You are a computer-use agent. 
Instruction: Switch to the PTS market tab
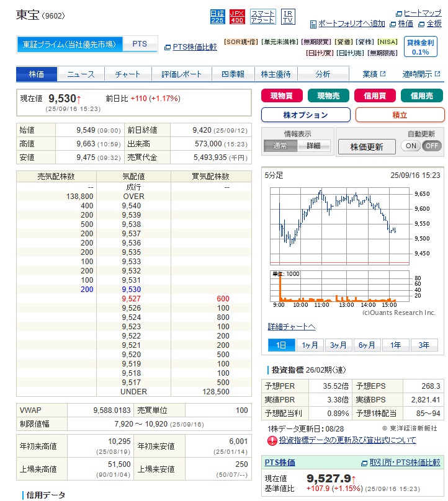[x=140, y=44]
